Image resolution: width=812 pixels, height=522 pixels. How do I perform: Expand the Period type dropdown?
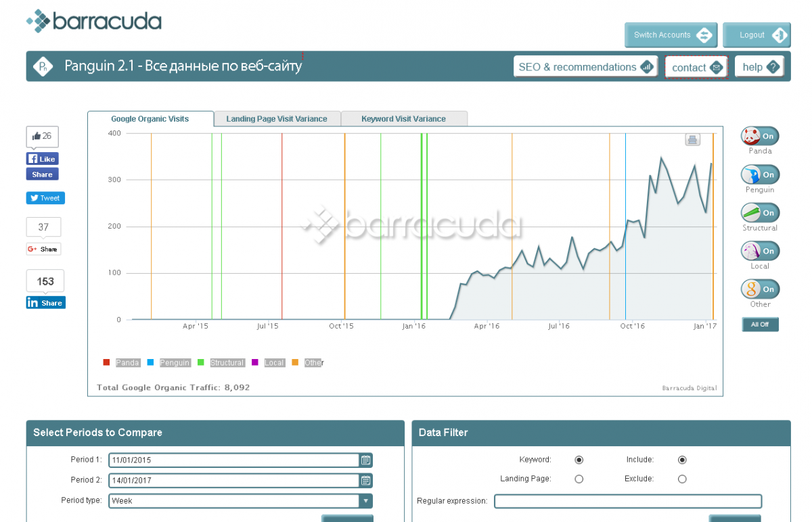pos(365,501)
